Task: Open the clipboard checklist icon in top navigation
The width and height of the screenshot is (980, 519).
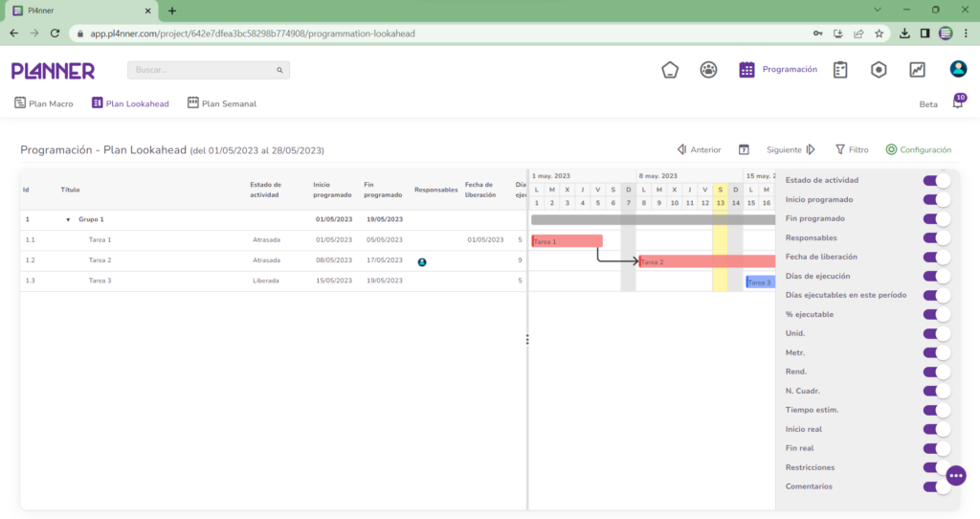Action: point(840,69)
